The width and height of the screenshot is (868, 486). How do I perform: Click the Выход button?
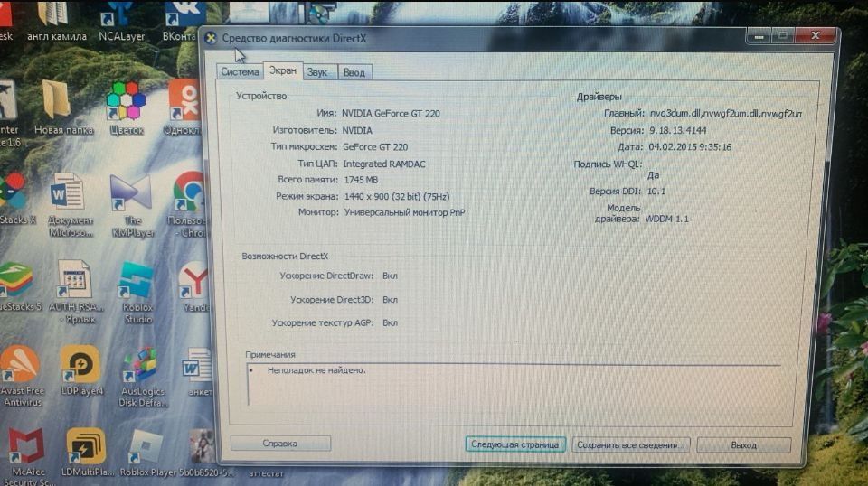(743, 445)
